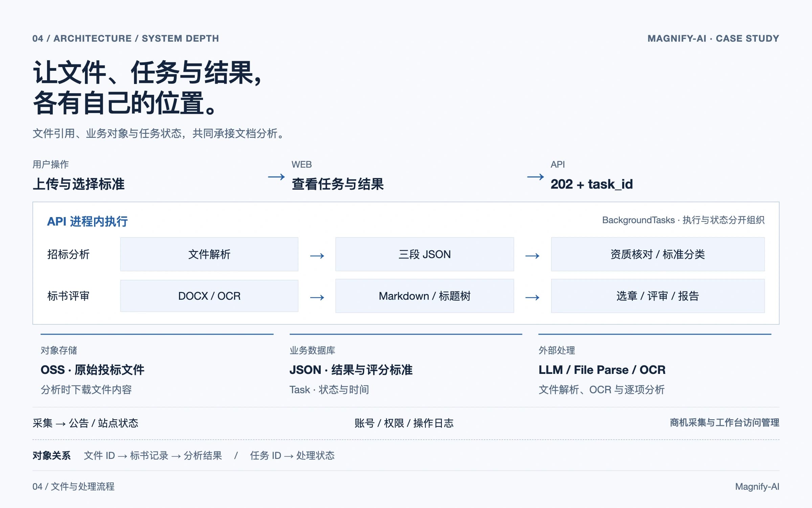Click the '查看任务与结果' heading
The height and width of the screenshot is (508, 812).
click(x=338, y=184)
